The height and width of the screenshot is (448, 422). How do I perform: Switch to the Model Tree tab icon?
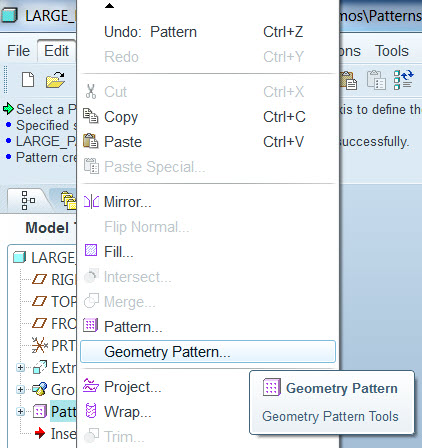[x=28, y=200]
